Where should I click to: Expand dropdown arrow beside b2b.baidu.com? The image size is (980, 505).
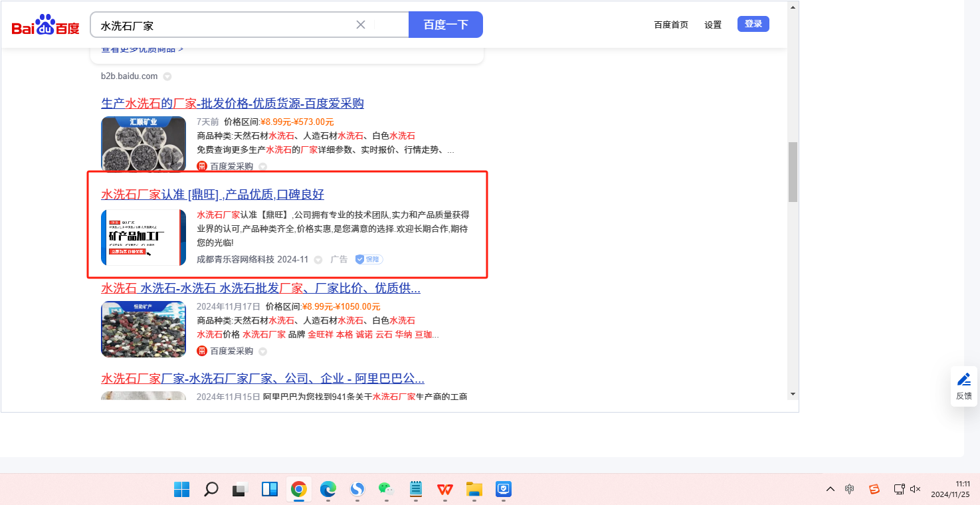point(167,76)
